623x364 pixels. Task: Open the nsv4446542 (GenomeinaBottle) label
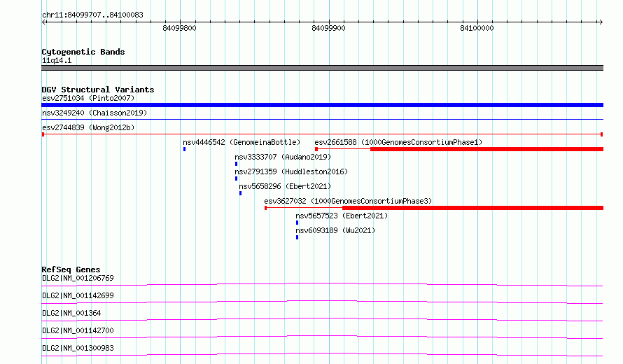click(241, 142)
